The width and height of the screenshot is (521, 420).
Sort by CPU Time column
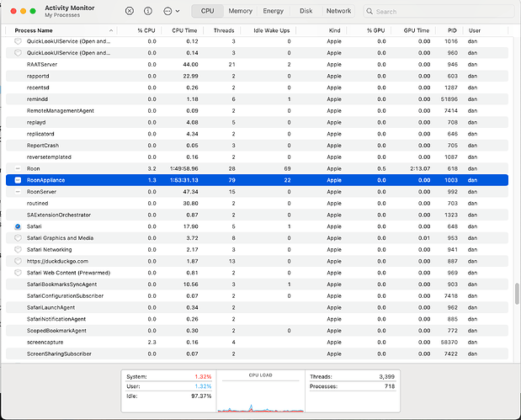(184, 30)
